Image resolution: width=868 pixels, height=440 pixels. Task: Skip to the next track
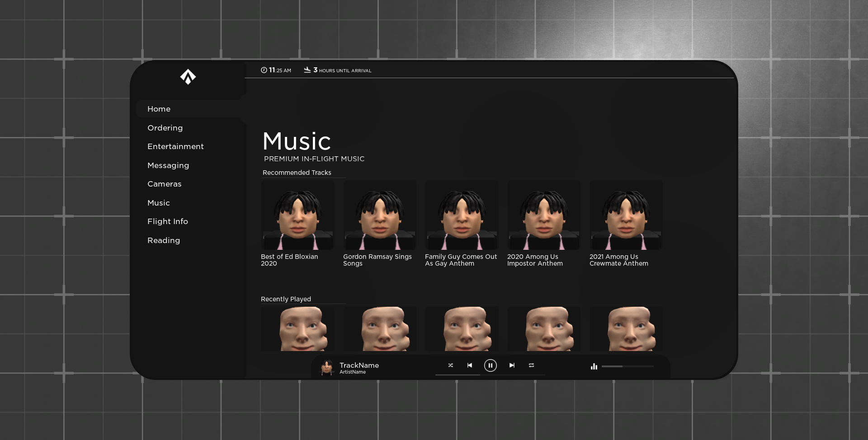[512, 365]
